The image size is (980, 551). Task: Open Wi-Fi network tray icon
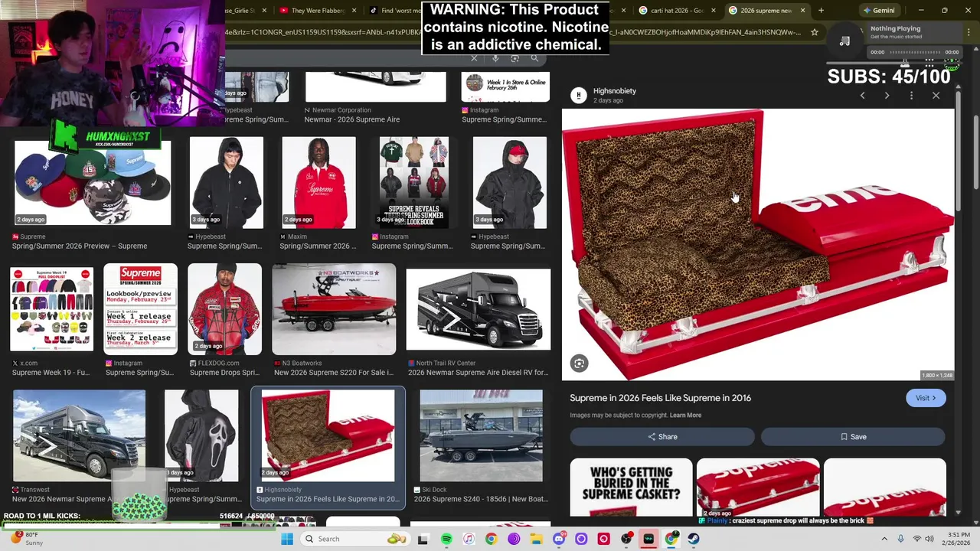coord(916,539)
